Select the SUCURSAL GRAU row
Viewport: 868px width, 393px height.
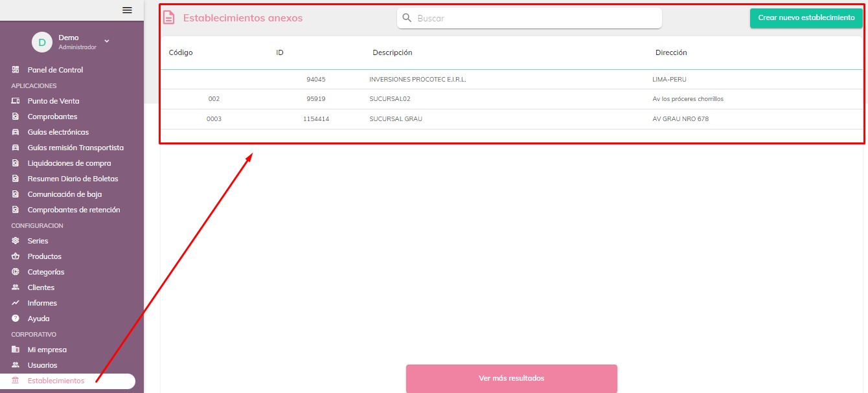coord(396,119)
